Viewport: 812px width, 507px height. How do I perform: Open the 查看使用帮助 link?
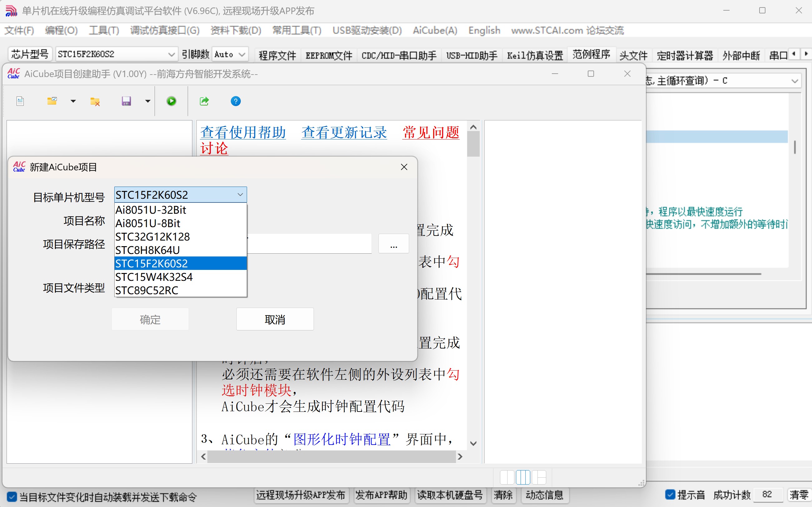[243, 133]
